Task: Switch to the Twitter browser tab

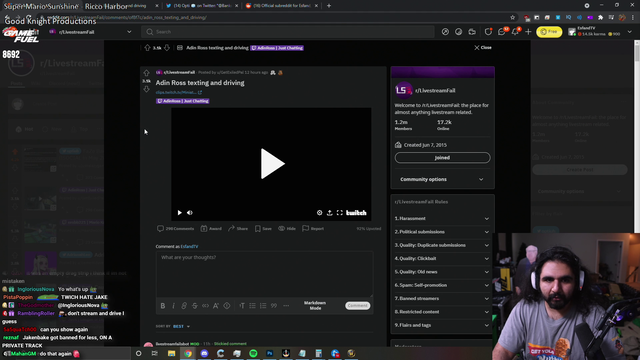Action: pos(202,6)
